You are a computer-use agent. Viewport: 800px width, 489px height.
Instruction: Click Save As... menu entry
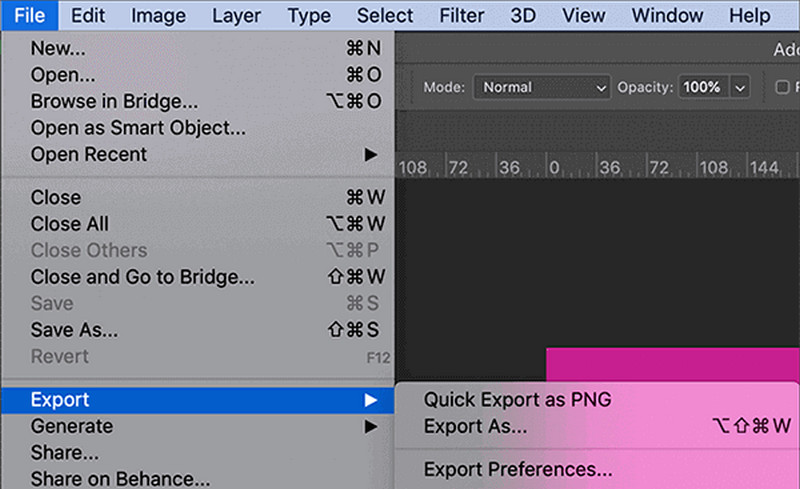[x=74, y=330]
